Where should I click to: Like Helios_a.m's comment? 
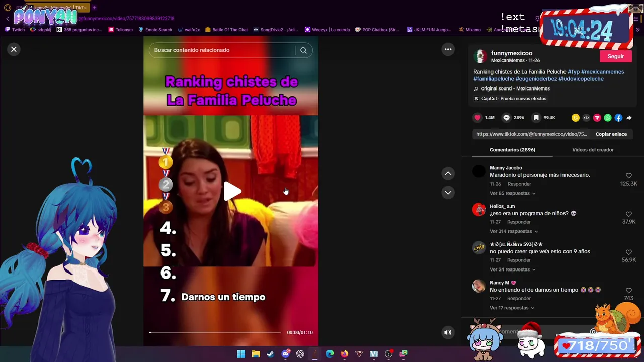pos(628,214)
